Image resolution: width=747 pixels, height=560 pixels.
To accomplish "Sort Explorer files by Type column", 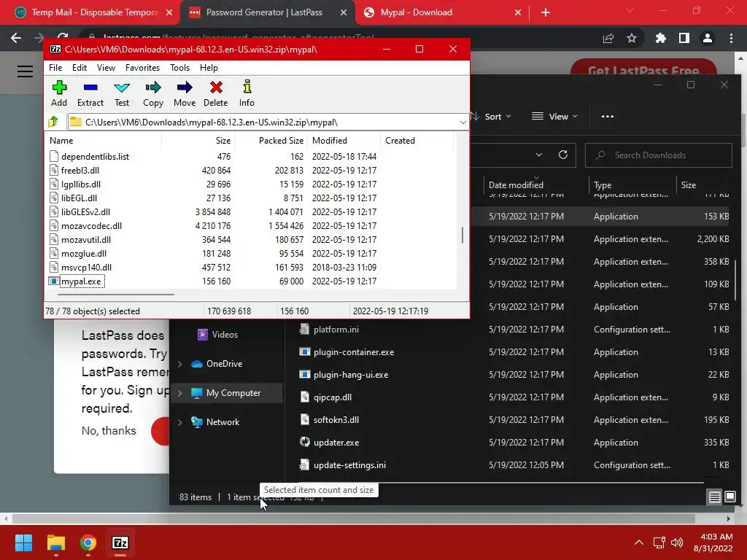I will [603, 184].
